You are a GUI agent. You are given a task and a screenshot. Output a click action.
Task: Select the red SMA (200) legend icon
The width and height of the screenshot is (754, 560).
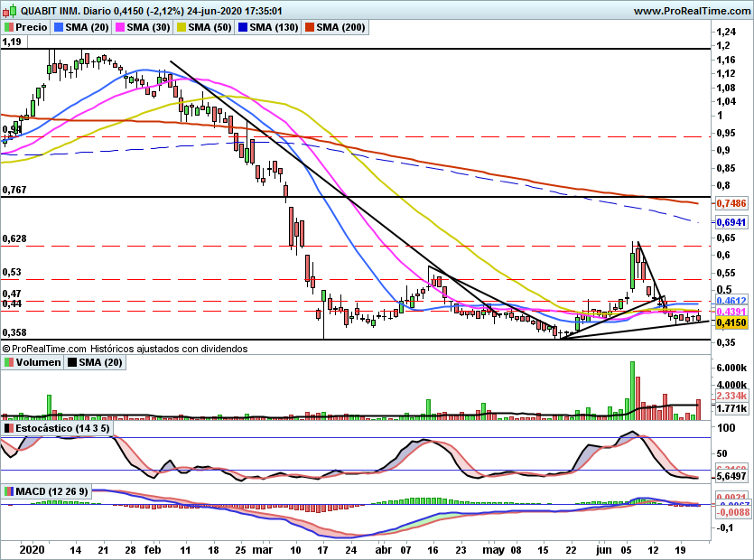(x=309, y=27)
